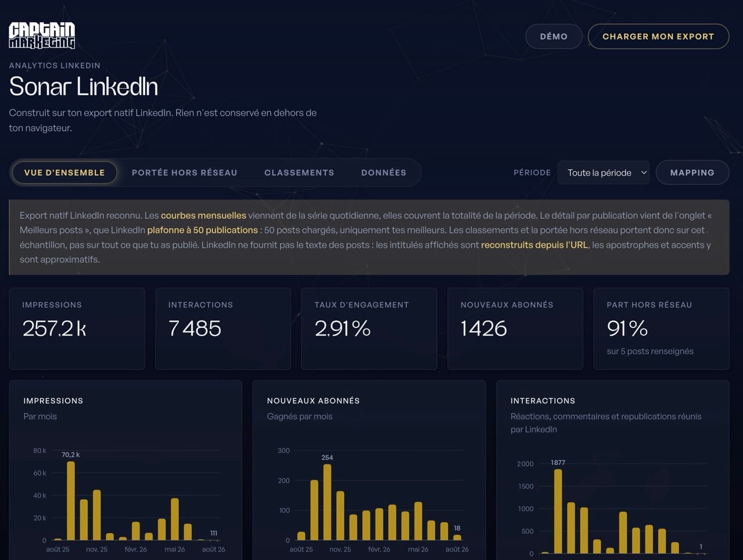The height and width of the screenshot is (560, 743).
Task: Select the DONNÉES tab
Action: [384, 172]
